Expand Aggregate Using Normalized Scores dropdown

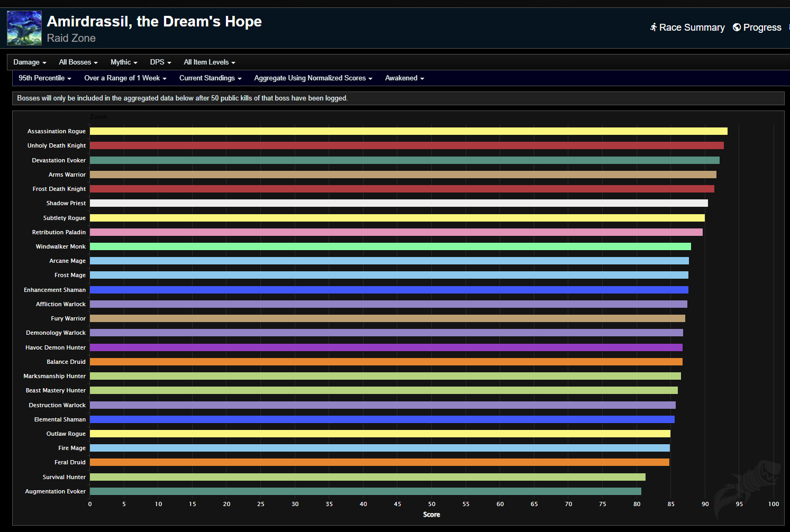click(x=313, y=78)
